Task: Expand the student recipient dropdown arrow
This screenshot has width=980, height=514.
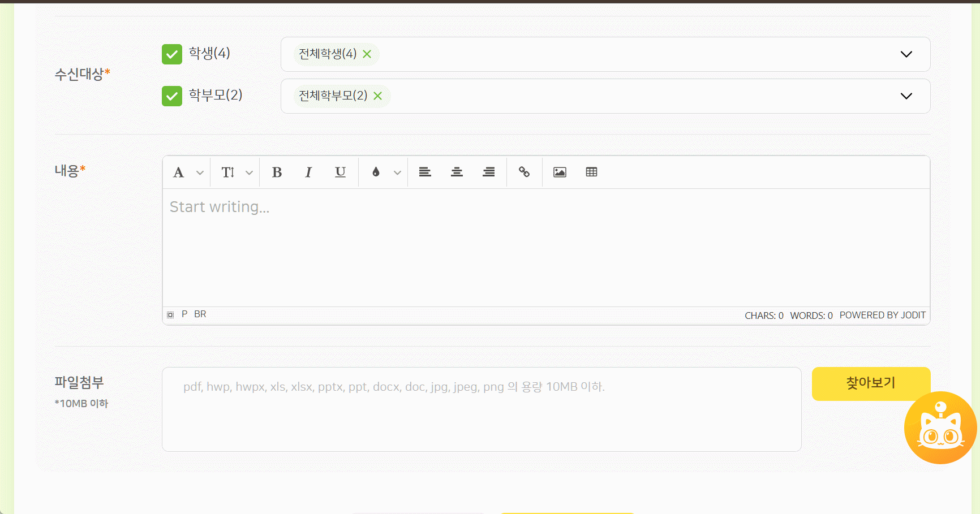Action: (906, 54)
